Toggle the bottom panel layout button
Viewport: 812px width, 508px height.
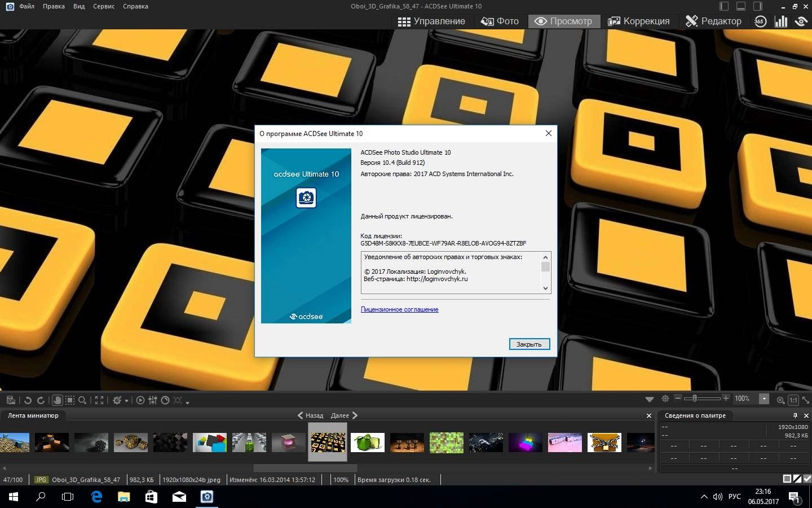point(741,6)
